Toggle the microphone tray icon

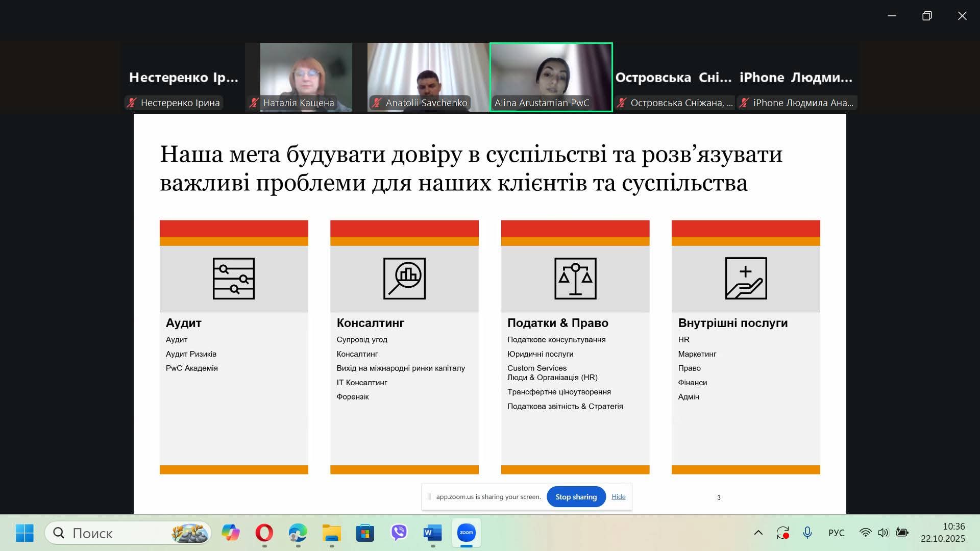807,533
